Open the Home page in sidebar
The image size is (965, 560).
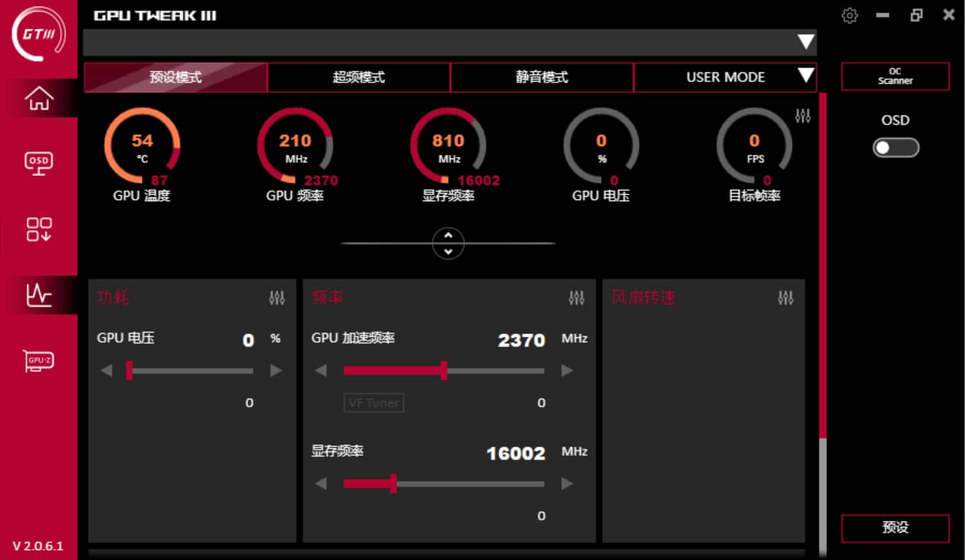(x=39, y=98)
